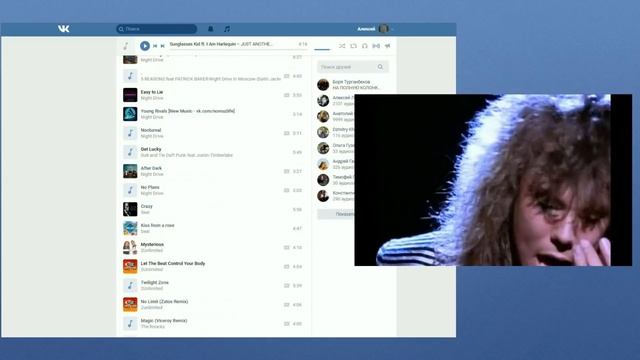640x360 pixels.
Task: Skip to next track in player
Action: pos(162,46)
